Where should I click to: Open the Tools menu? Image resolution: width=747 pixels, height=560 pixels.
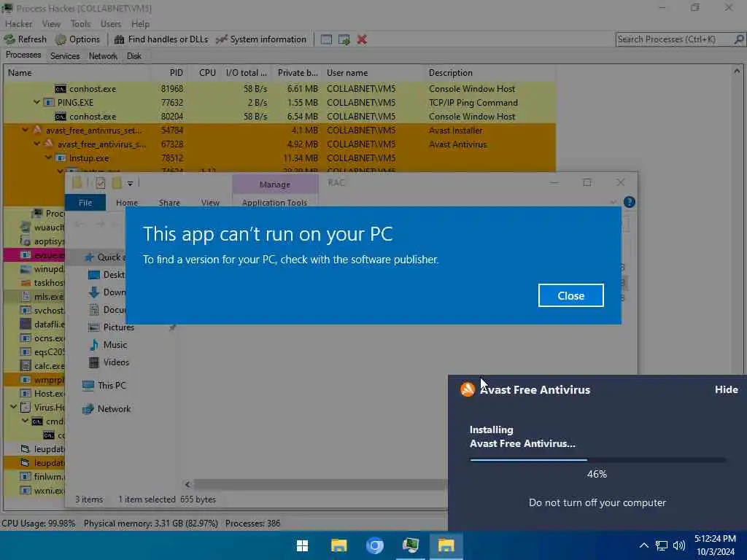point(80,24)
